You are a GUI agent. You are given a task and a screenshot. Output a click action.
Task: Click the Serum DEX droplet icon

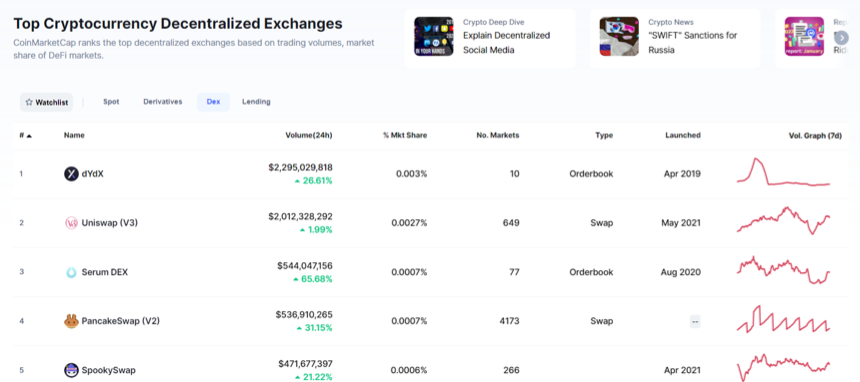click(x=71, y=272)
